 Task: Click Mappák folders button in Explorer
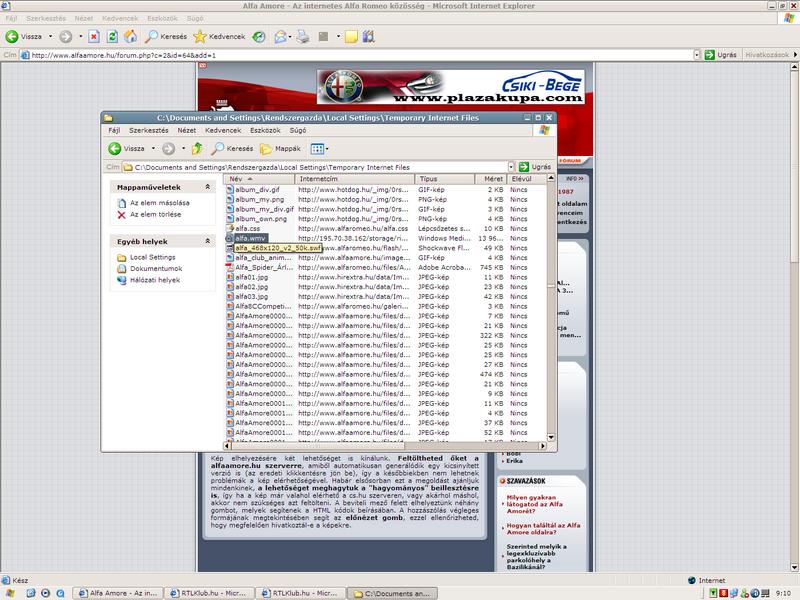[x=280, y=148]
